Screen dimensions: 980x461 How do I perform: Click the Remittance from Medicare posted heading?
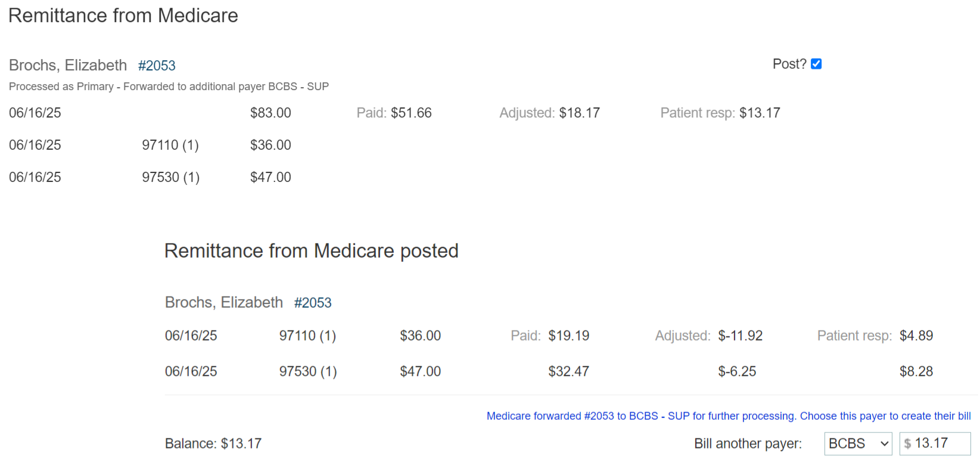click(x=311, y=251)
